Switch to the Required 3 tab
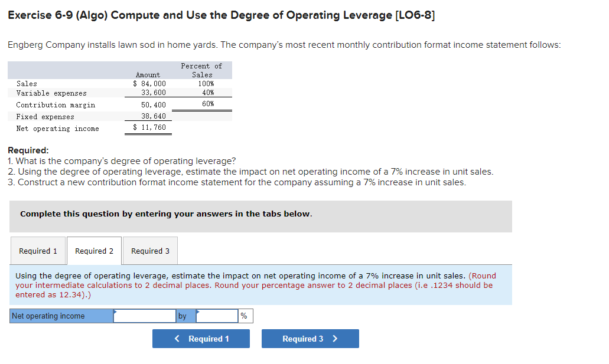 pyautogui.click(x=149, y=250)
